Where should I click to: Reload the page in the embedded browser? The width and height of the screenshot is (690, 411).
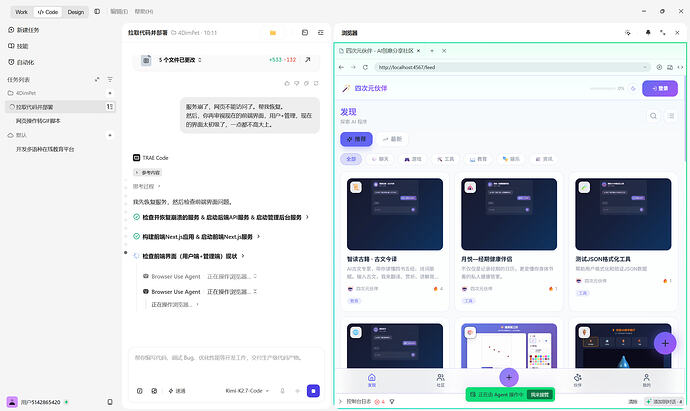365,67
